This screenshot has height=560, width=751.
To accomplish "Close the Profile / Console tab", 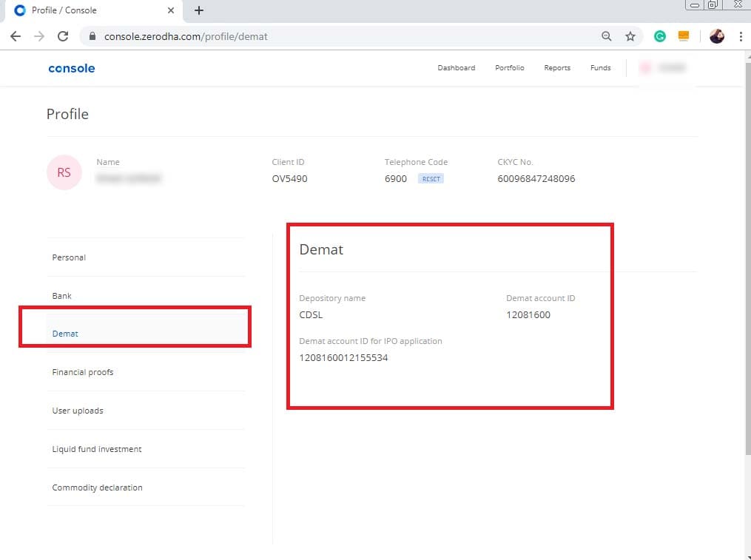I will click(x=170, y=10).
